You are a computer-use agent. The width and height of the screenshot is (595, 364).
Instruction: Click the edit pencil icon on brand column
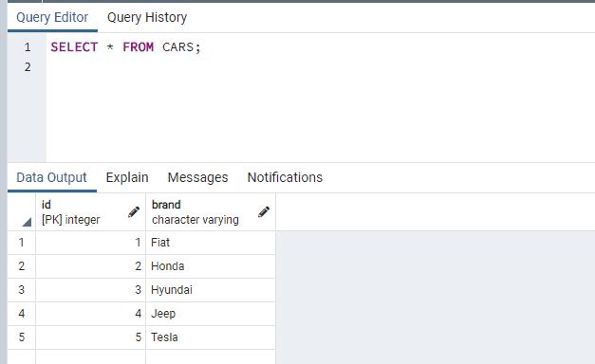(x=264, y=212)
